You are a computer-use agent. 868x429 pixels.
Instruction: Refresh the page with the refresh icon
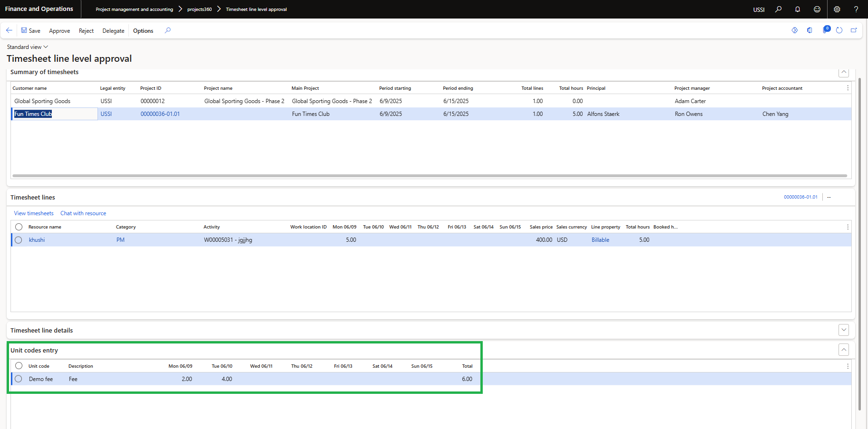pyautogui.click(x=839, y=30)
